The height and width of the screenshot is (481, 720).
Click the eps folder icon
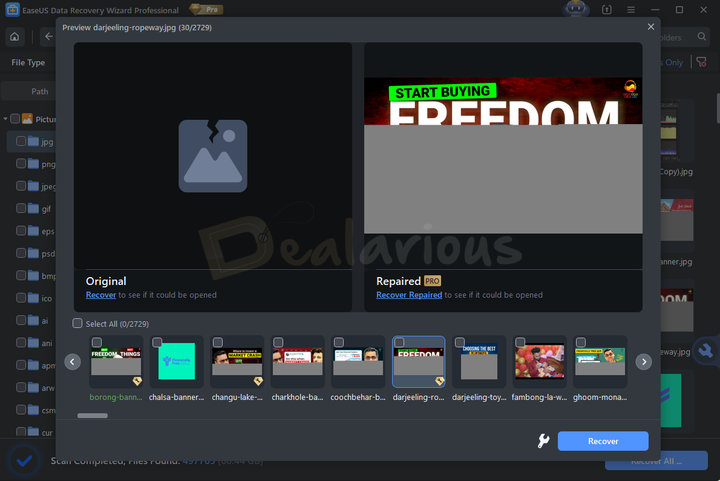coord(33,231)
